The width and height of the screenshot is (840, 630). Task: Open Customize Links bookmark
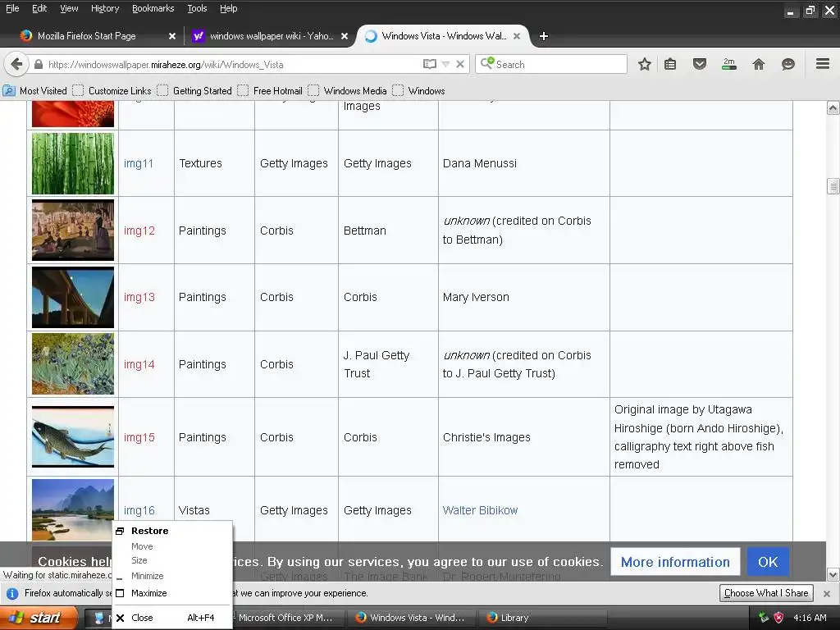(112, 90)
